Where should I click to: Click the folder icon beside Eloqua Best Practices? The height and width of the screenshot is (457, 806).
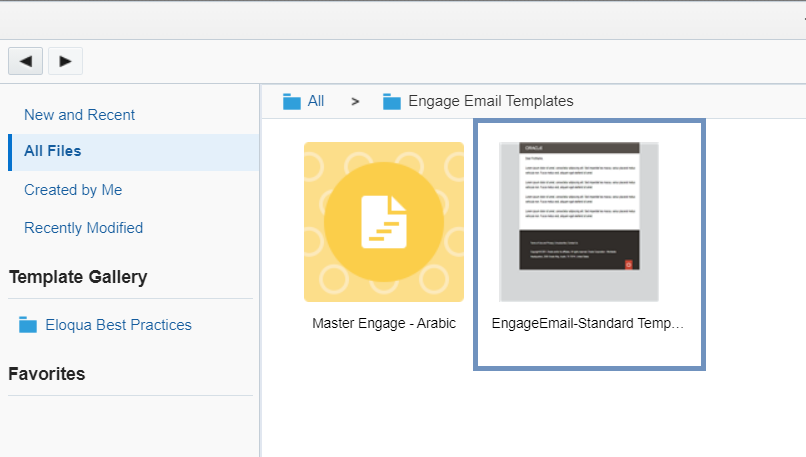click(28, 325)
